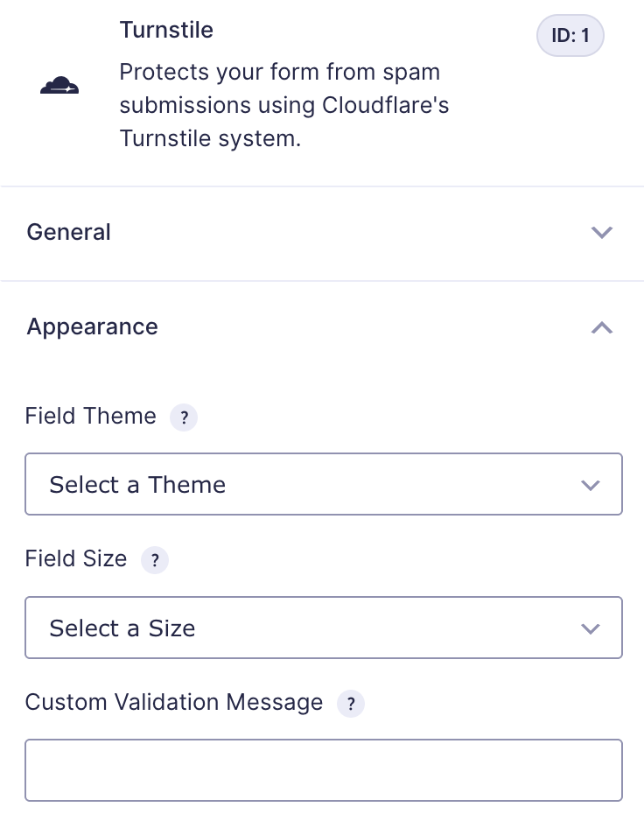Open the Select a Size dropdown
The height and width of the screenshot is (821, 644).
[x=323, y=628]
